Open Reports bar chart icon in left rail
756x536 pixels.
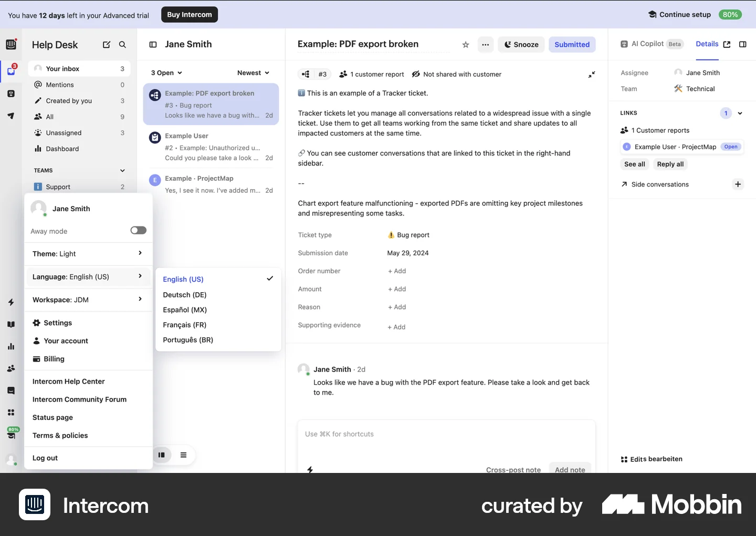click(x=11, y=346)
